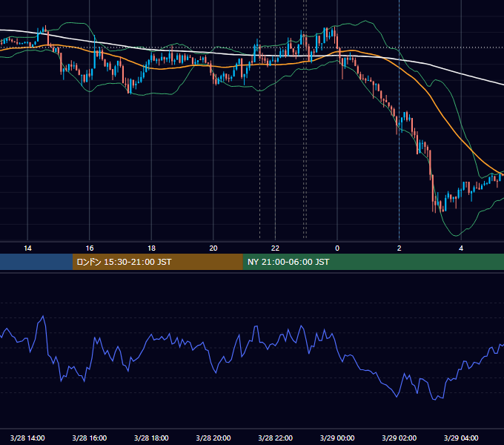
Task: Click hour label 4 on price chart axis
Action: point(461,248)
